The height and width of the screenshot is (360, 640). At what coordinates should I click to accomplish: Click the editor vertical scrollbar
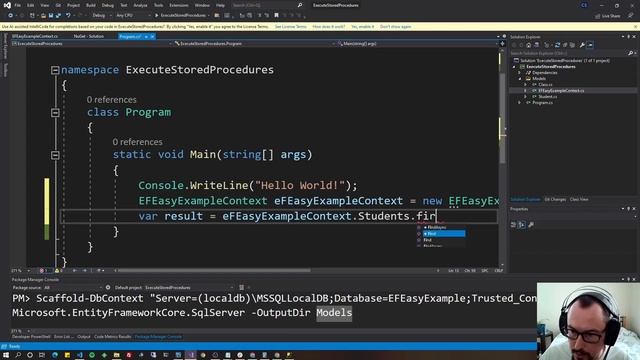(x=502, y=157)
